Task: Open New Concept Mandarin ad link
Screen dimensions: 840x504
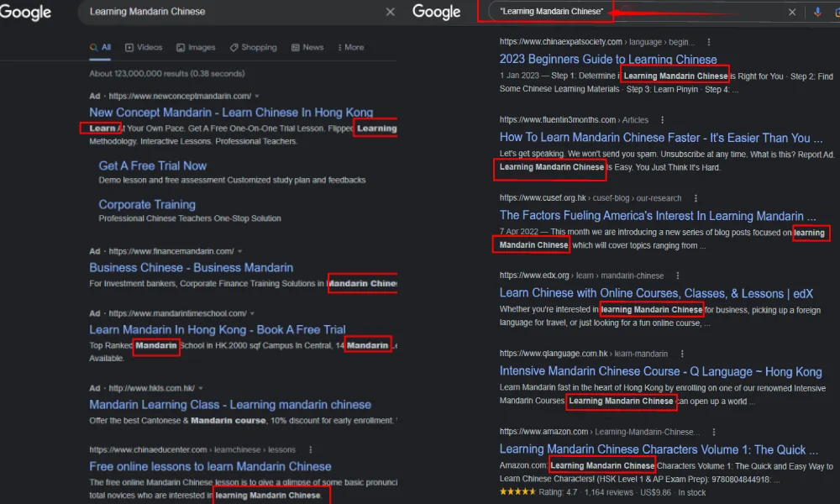Action: pos(231,113)
